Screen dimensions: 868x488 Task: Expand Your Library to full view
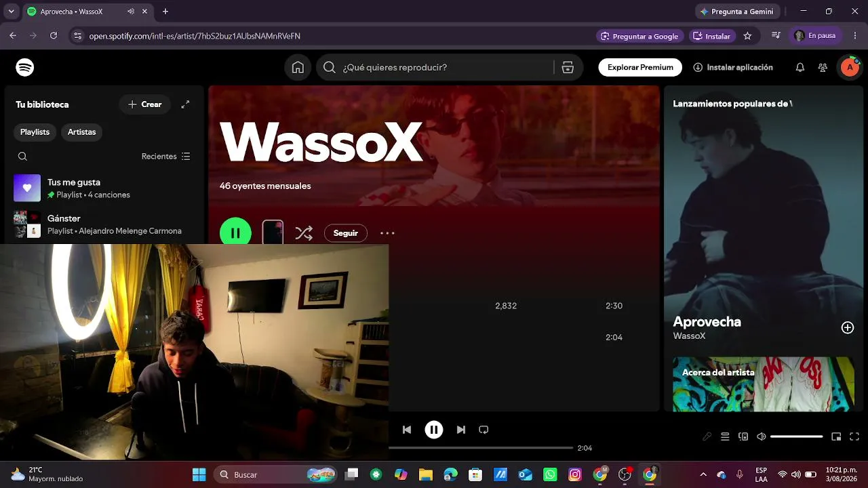point(185,104)
